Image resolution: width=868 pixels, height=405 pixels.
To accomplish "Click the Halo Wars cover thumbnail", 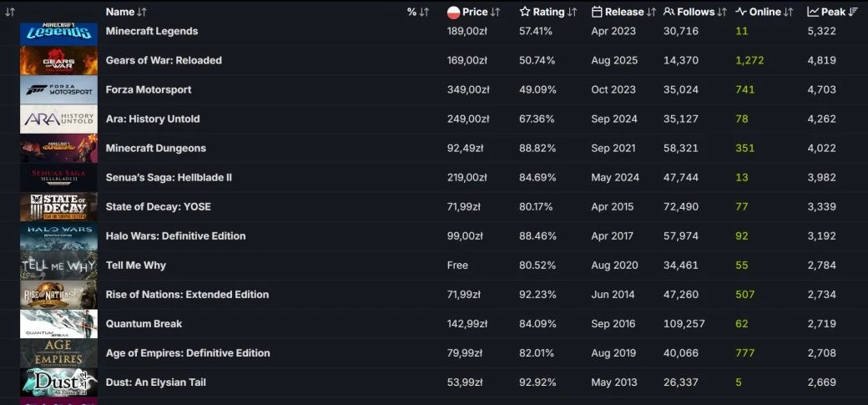I will point(58,236).
